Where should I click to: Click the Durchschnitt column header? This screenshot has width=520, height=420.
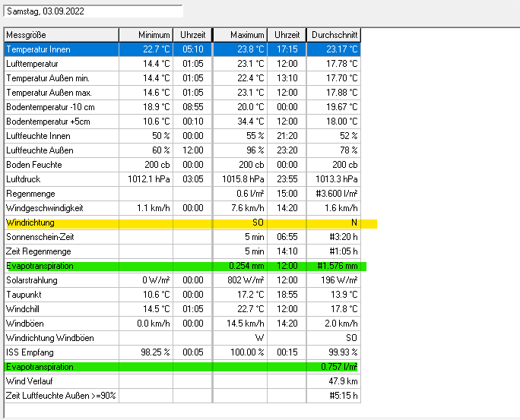(334, 35)
